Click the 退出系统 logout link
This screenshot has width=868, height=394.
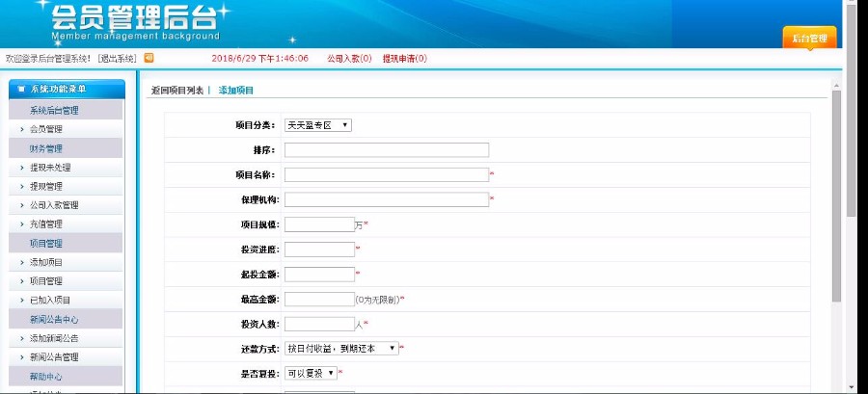click(x=118, y=58)
